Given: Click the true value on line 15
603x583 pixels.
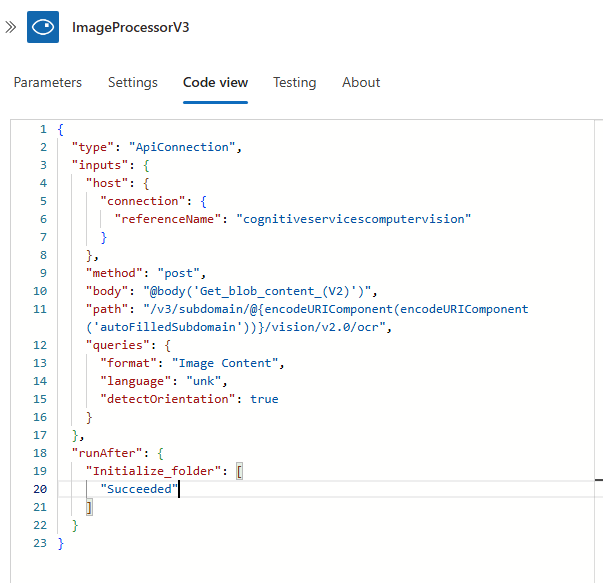Looking at the screenshot, I should tap(264, 399).
